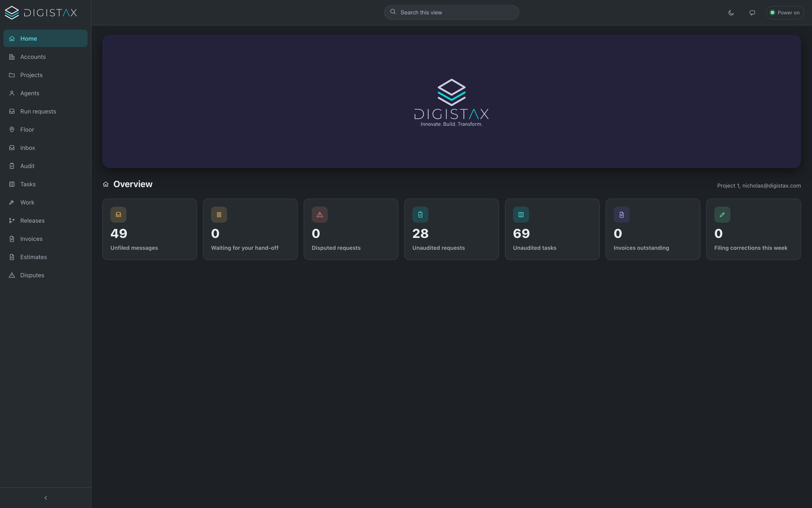
Task: Click the house icon beside Overview
Action: pos(106,184)
